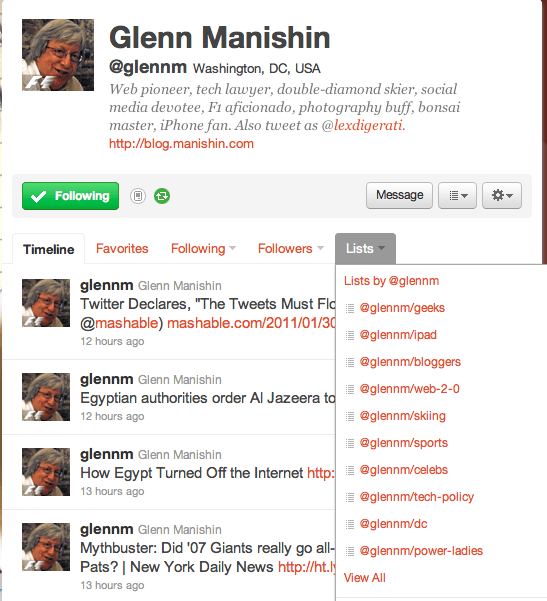This screenshot has height=601, width=547.
Task: Switch to the Favorites tab
Action: tap(122, 249)
